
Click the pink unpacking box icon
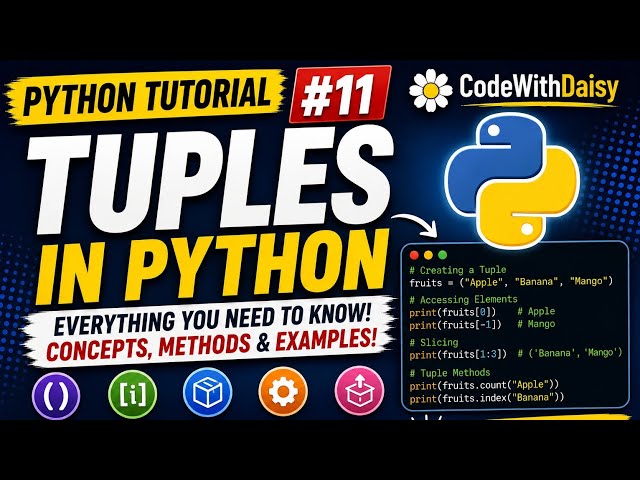pos(359,391)
